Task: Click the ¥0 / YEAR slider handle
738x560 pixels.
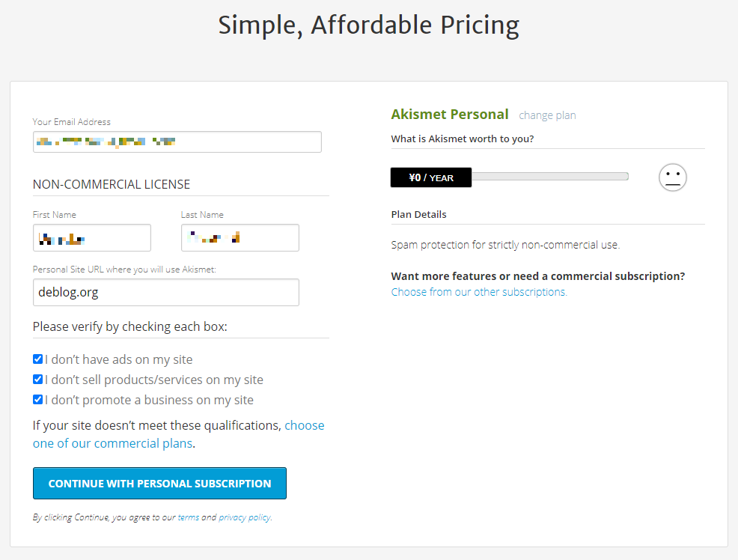Action: tap(431, 177)
